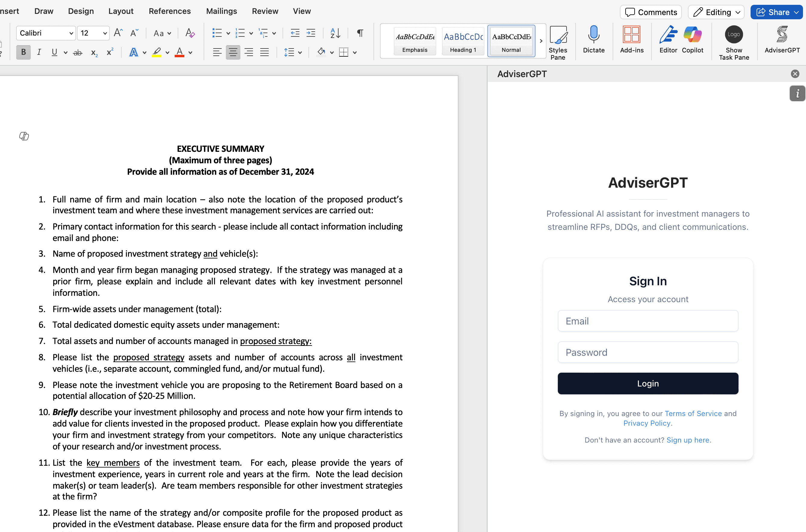This screenshot has width=806, height=532.
Task: Open shading color dropdown arrow
Action: [331, 53]
